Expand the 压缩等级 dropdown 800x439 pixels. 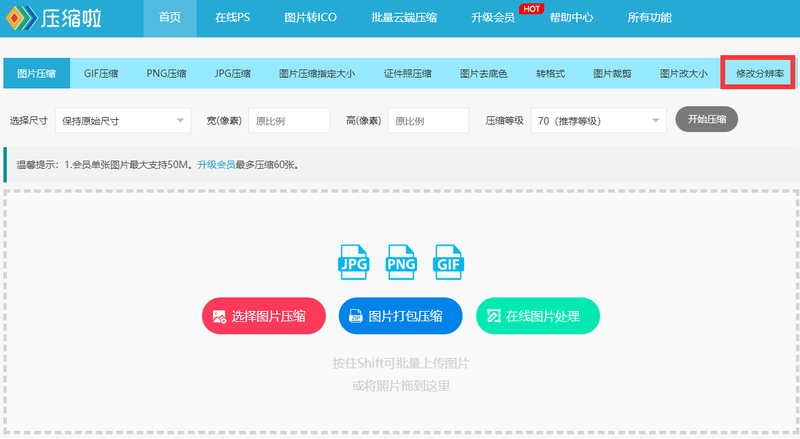click(598, 120)
